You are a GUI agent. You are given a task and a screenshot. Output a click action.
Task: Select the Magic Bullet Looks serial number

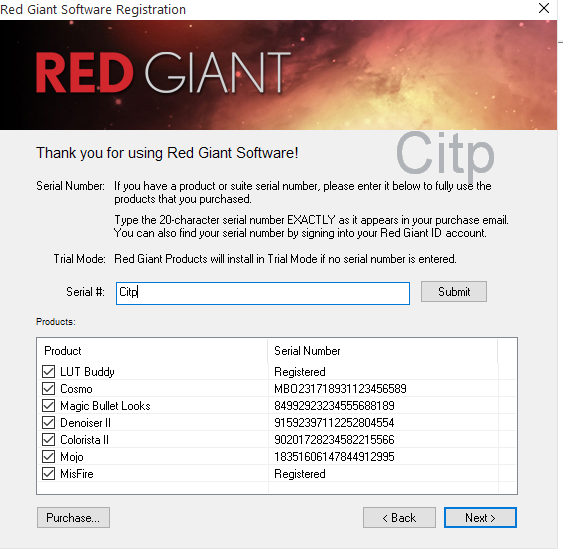coord(334,406)
